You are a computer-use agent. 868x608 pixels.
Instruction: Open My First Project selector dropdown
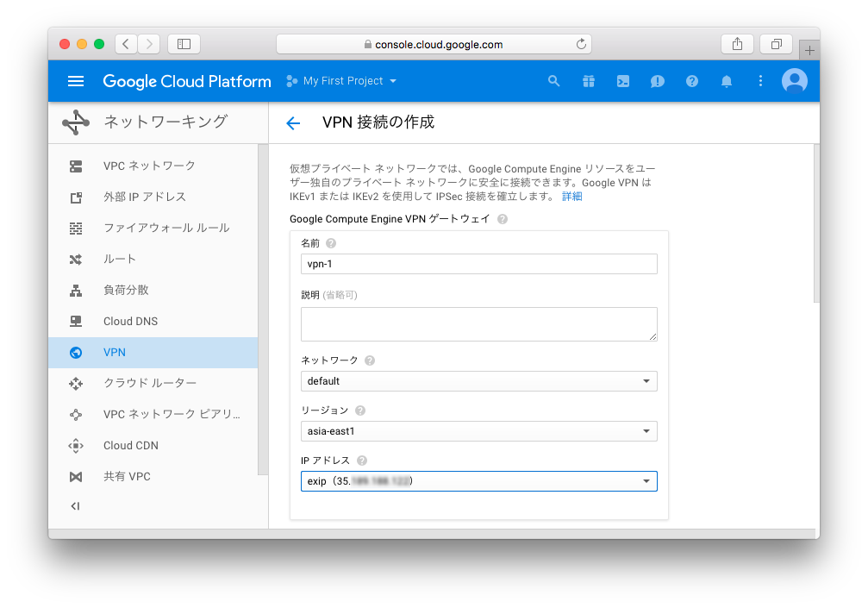342,81
